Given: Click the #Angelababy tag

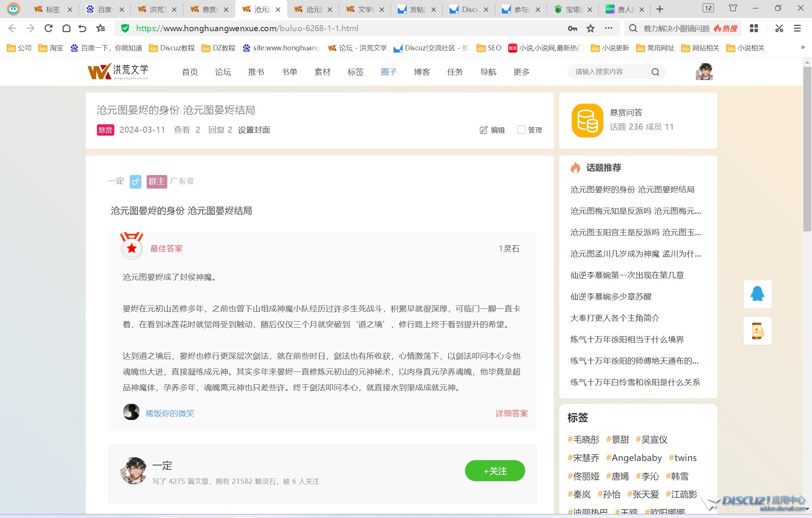Looking at the screenshot, I should tap(634, 458).
